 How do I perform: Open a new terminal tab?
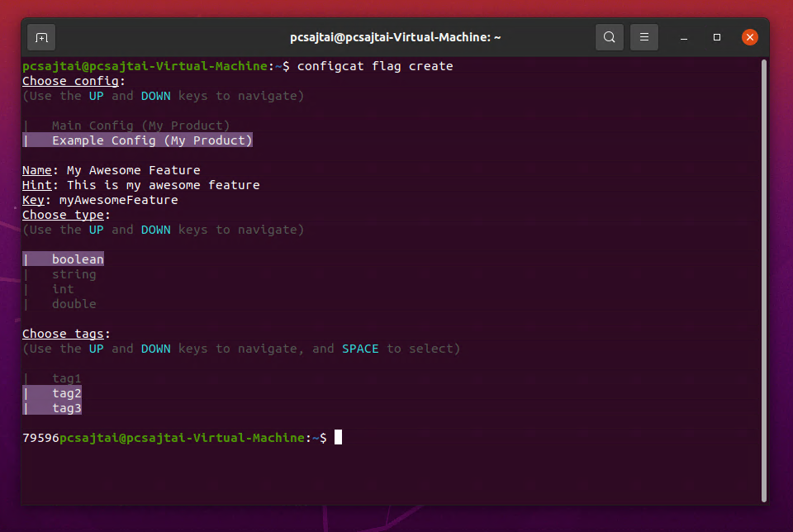point(41,37)
